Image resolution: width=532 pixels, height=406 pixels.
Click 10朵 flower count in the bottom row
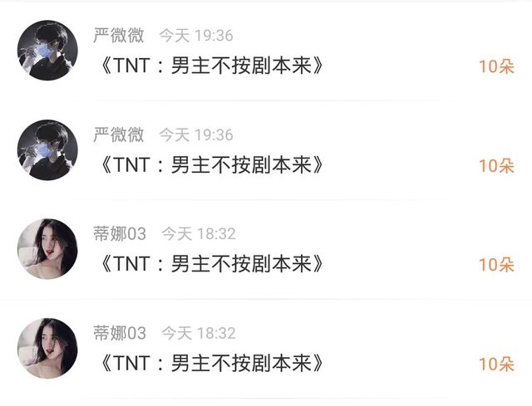[x=496, y=364]
